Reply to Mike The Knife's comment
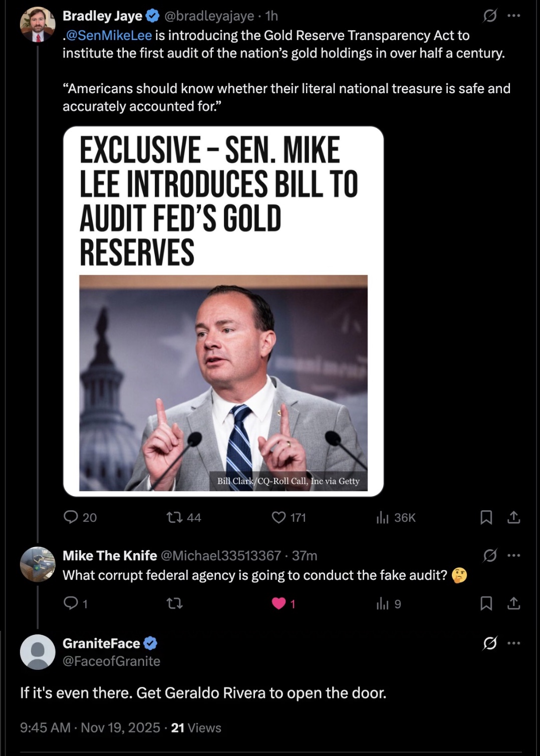The width and height of the screenshot is (540, 756). pyautogui.click(x=71, y=603)
